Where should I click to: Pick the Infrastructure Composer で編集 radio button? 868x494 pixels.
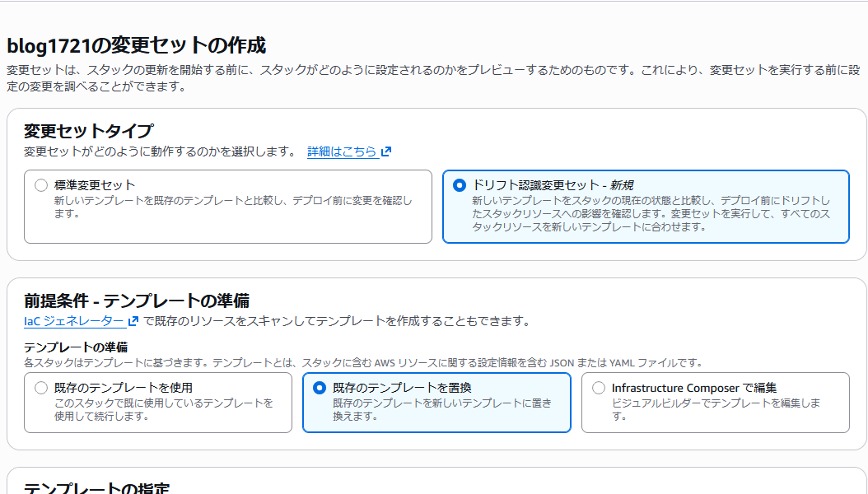(x=599, y=388)
